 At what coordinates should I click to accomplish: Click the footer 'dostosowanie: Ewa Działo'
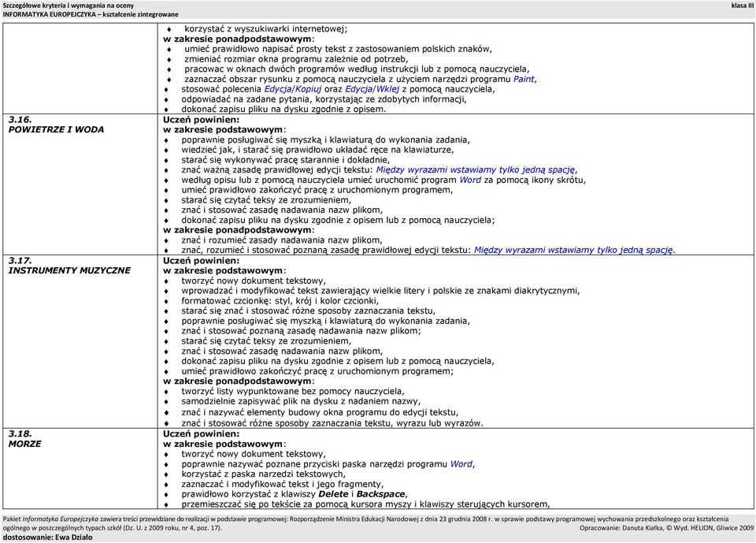48,537
